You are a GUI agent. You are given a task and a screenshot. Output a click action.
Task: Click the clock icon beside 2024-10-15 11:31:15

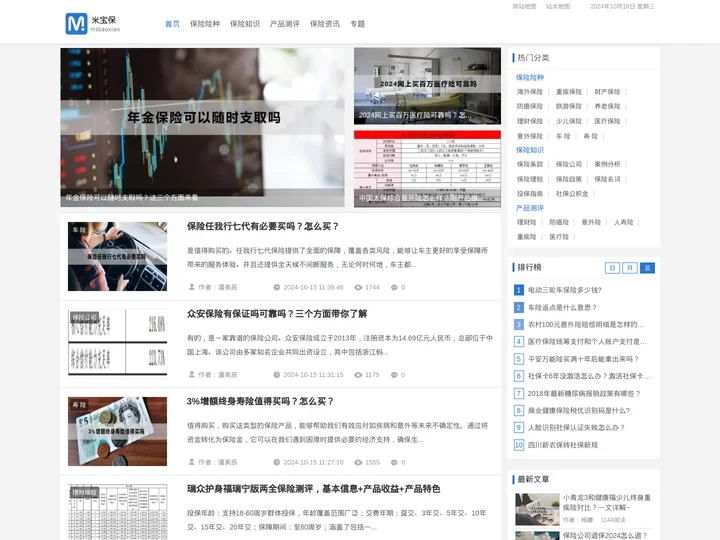(x=276, y=375)
